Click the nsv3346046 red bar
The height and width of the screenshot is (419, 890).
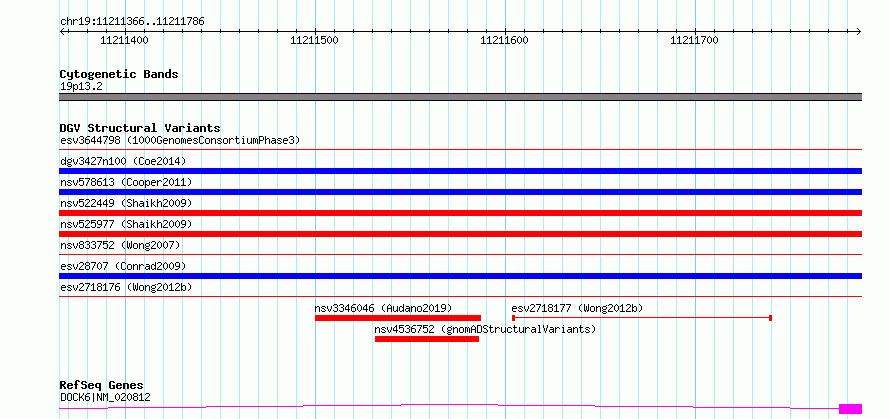tap(398, 318)
